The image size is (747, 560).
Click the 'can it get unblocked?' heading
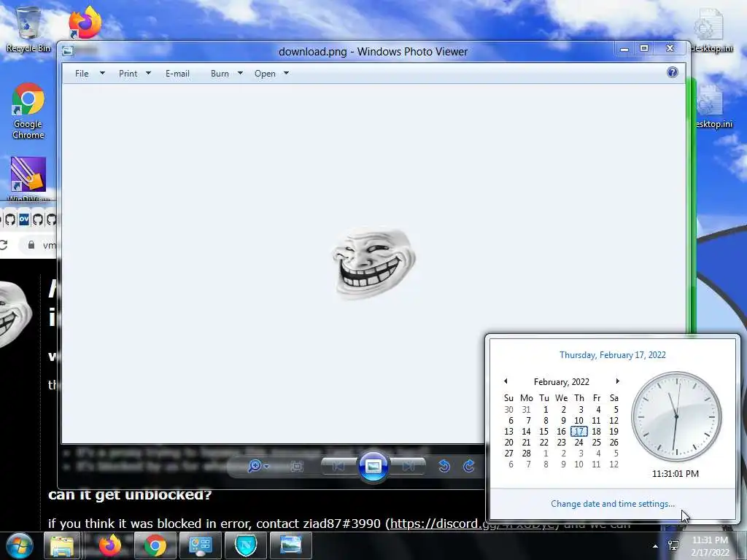pyautogui.click(x=130, y=494)
